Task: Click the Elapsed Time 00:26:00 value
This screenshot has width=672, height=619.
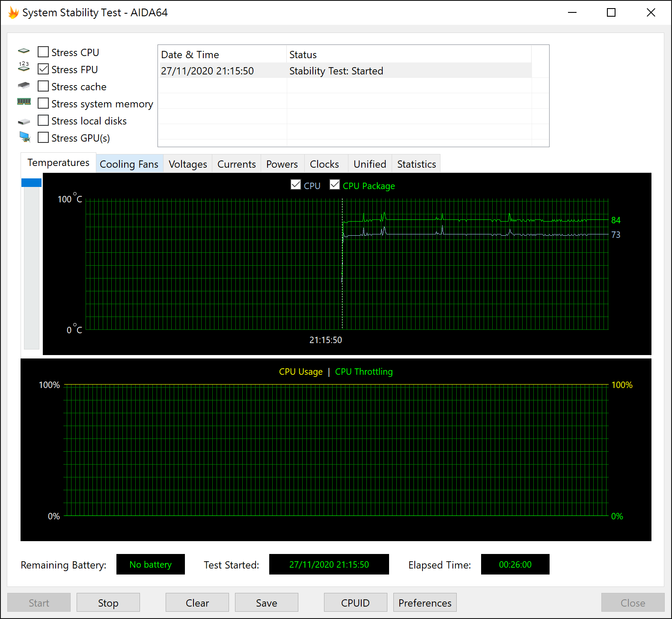Action: [515, 564]
